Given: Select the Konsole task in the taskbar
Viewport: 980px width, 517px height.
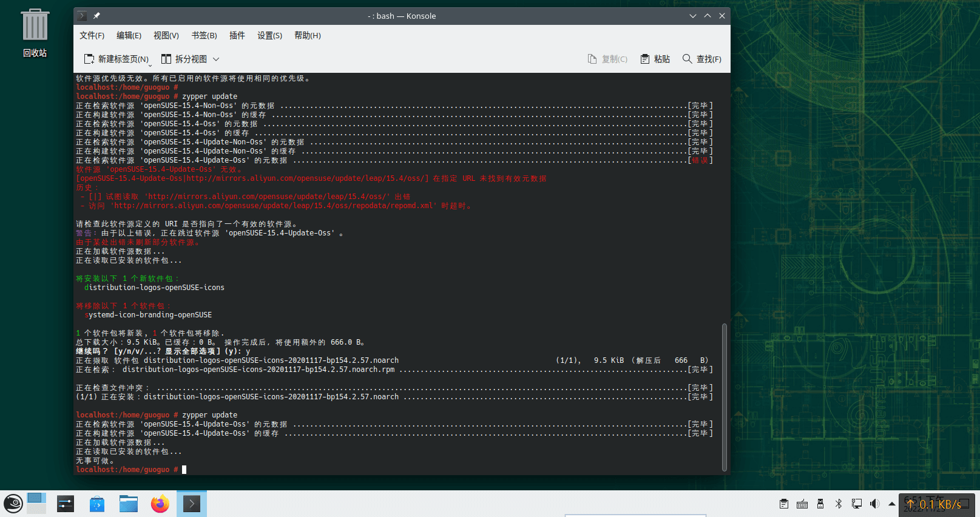Looking at the screenshot, I should (x=192, y=504).
